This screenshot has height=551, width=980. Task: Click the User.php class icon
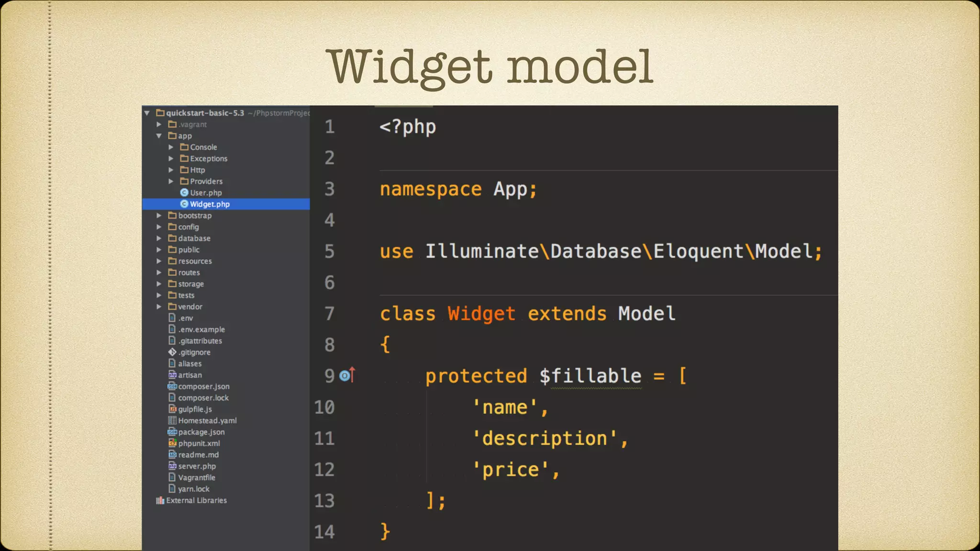click(184, 192)
